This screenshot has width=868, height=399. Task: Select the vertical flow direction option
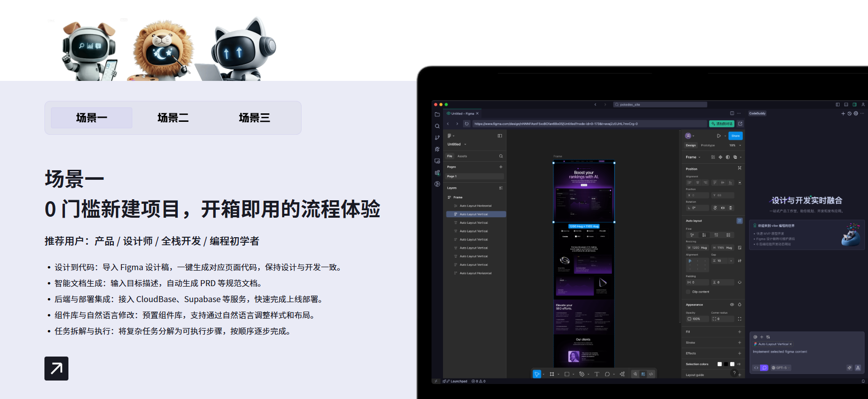704,235
